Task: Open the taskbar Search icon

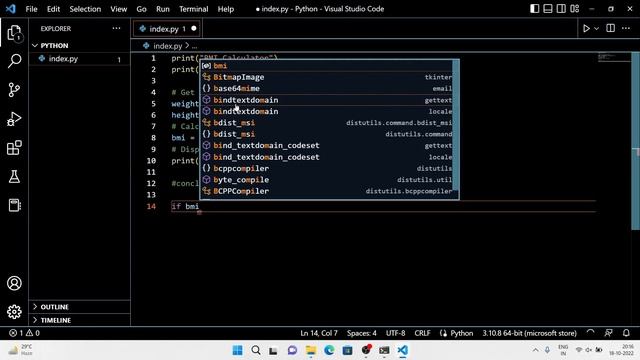Action: click(x=256, y=350)
